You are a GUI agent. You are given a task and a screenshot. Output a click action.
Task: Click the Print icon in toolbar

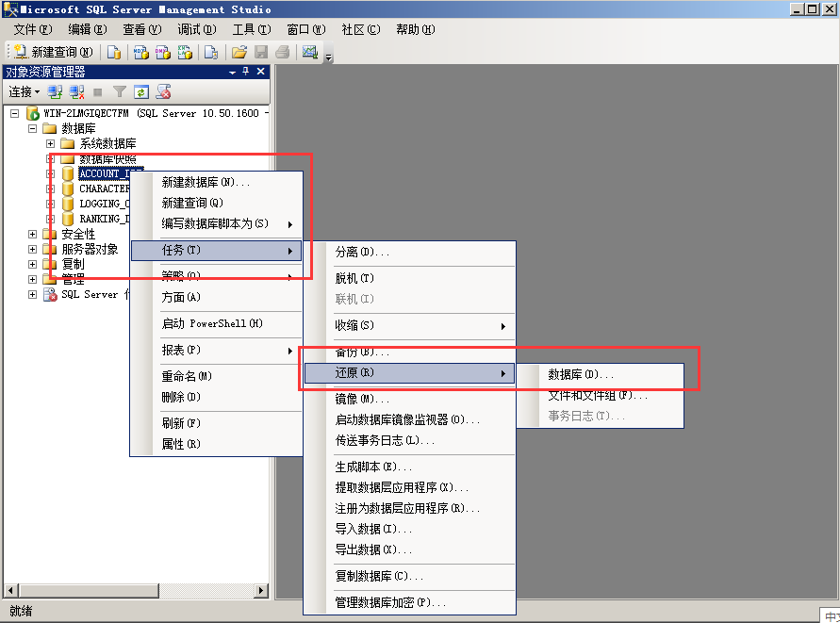[x=282, y=52]
